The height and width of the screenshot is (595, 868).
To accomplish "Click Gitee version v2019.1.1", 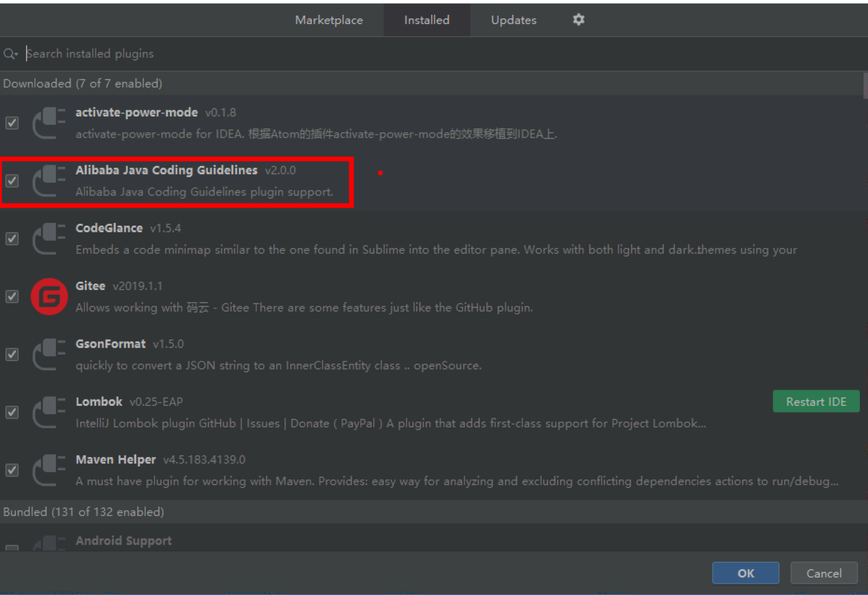I will click(138, 286).
